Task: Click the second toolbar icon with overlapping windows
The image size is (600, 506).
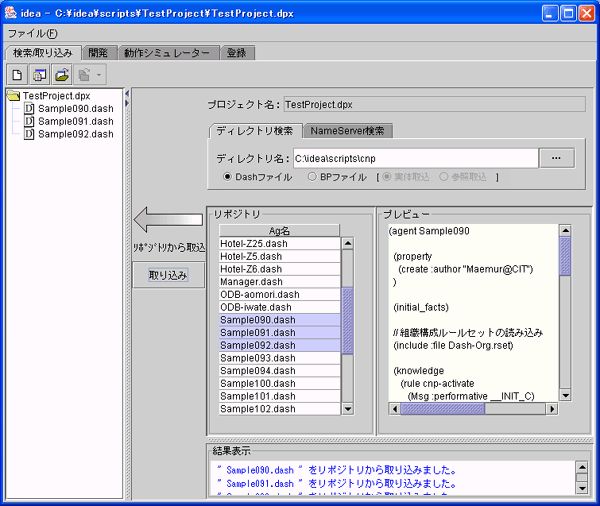Action: point(40,74)
